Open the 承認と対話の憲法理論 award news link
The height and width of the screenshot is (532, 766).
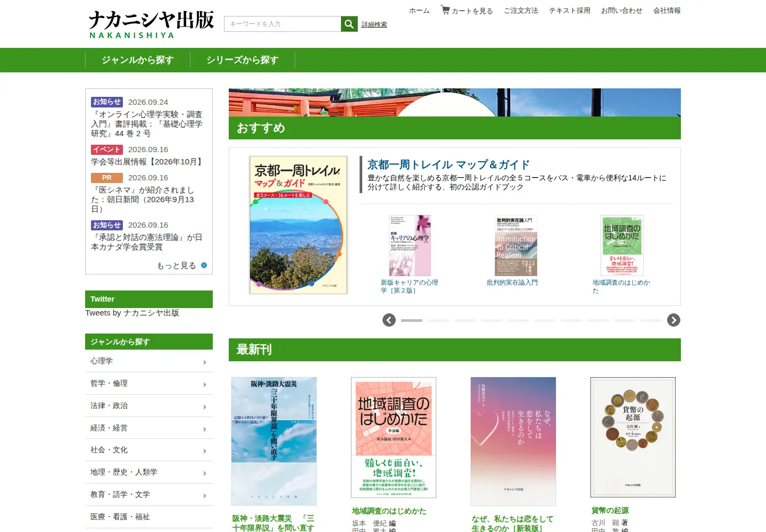point(147,242)
